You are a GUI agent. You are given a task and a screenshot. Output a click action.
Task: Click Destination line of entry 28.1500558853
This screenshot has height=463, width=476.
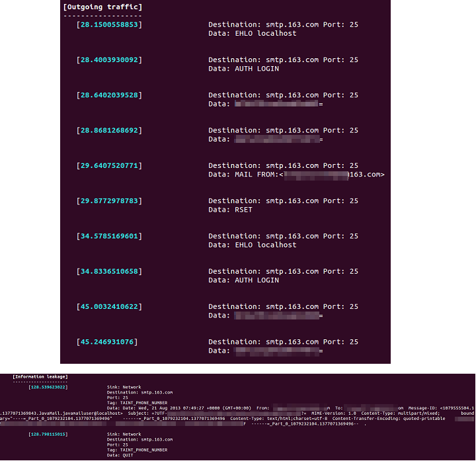(x=283, y=24)
